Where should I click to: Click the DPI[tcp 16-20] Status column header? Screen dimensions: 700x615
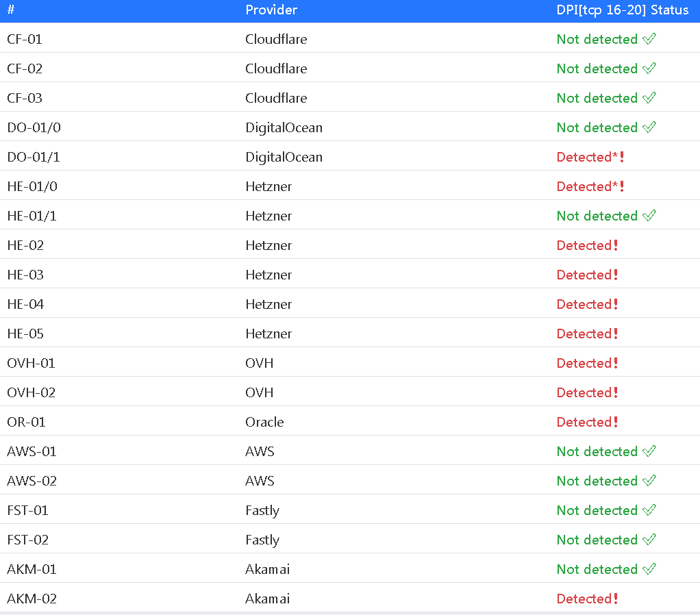click(x=622, y=10)
